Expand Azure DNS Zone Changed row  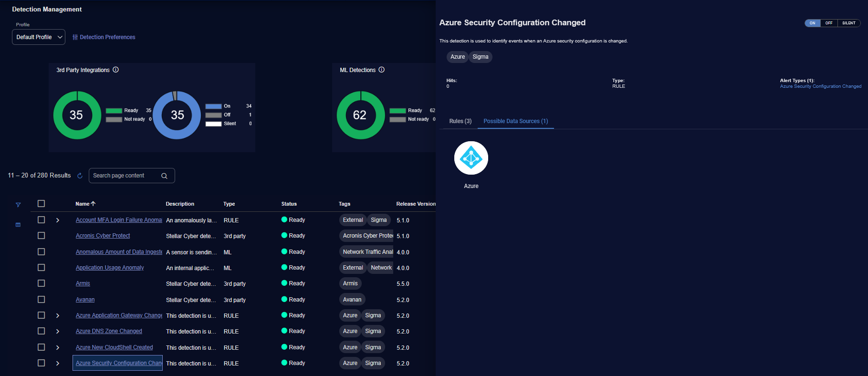click(58, 331)
